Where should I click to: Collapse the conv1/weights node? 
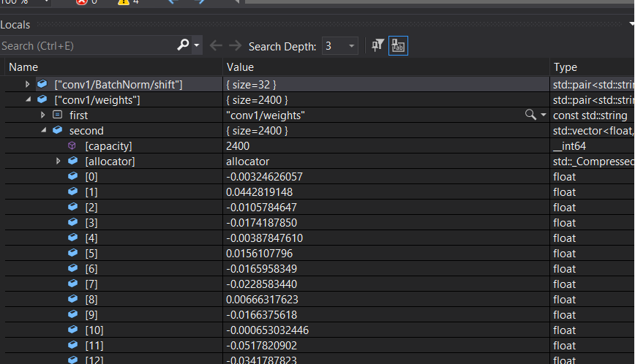28,99
